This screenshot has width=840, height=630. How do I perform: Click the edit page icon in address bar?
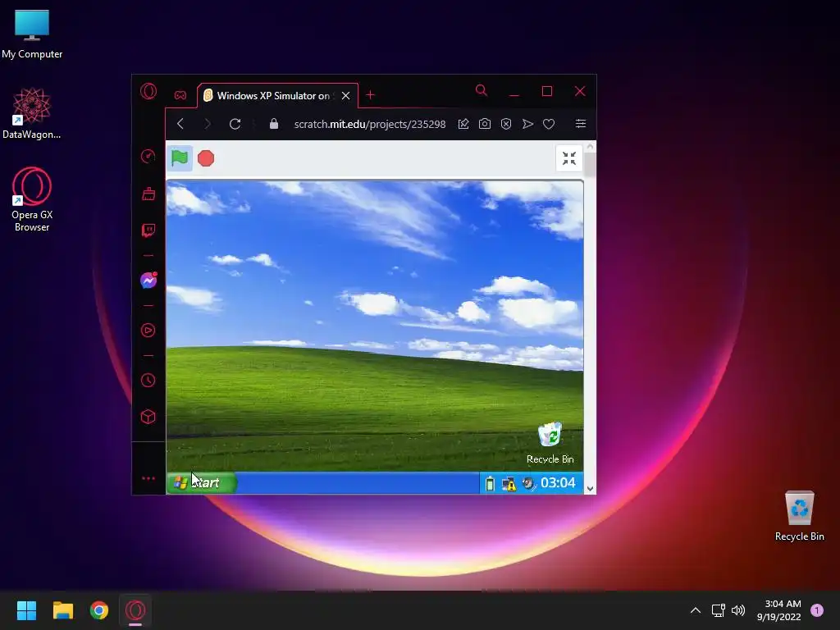[463, 124]
